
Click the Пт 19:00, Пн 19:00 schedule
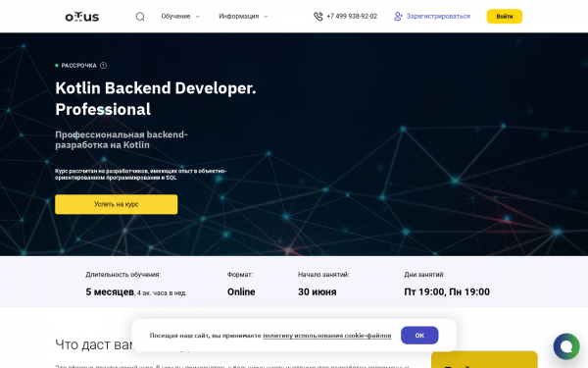pyautogui.click(x=447, y=291)
